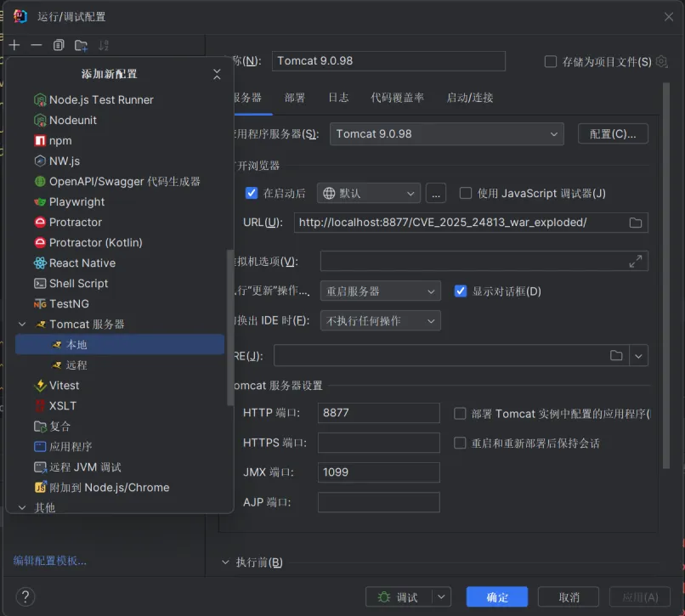Select 附加到 Node.js/Chrome entry

pos(120,487)
